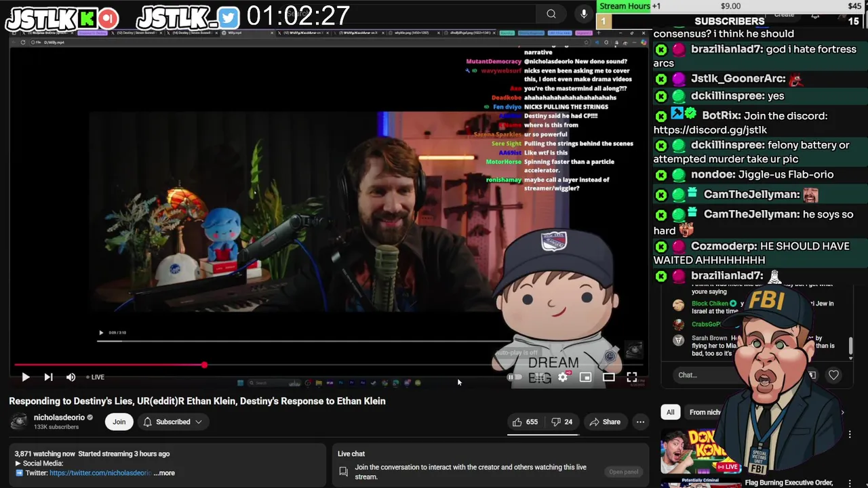Select the All filter chip

click(670, 412)
